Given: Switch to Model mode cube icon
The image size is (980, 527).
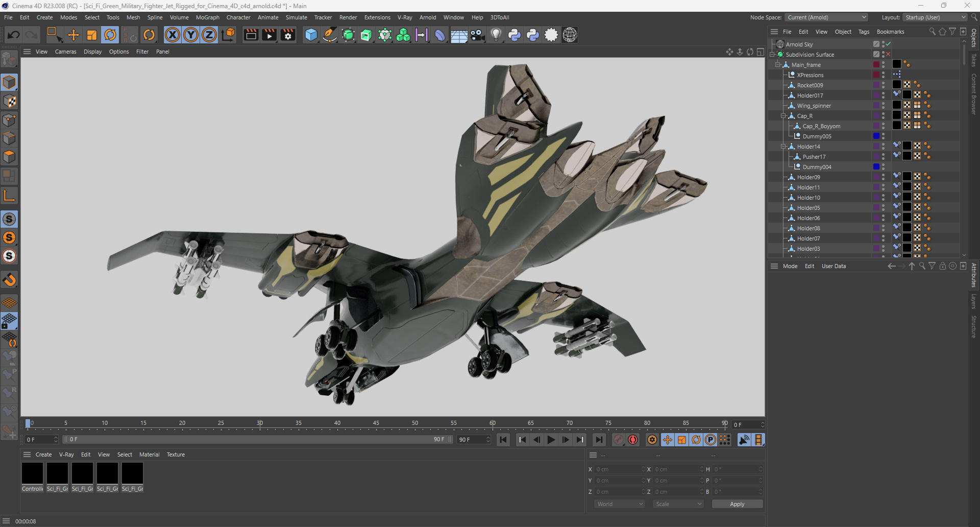Looking at the screenshot, I should pyautogui.click(x=9, y=82).
